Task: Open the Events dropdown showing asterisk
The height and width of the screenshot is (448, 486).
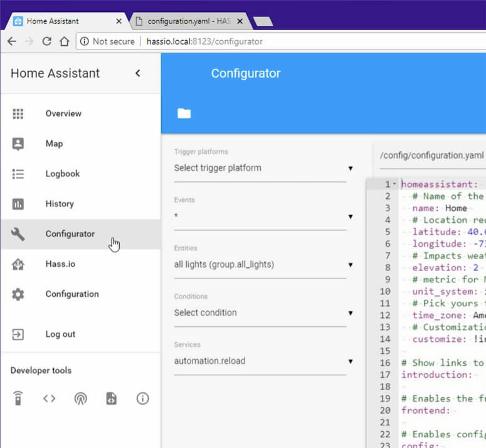Action: [263, 216]
